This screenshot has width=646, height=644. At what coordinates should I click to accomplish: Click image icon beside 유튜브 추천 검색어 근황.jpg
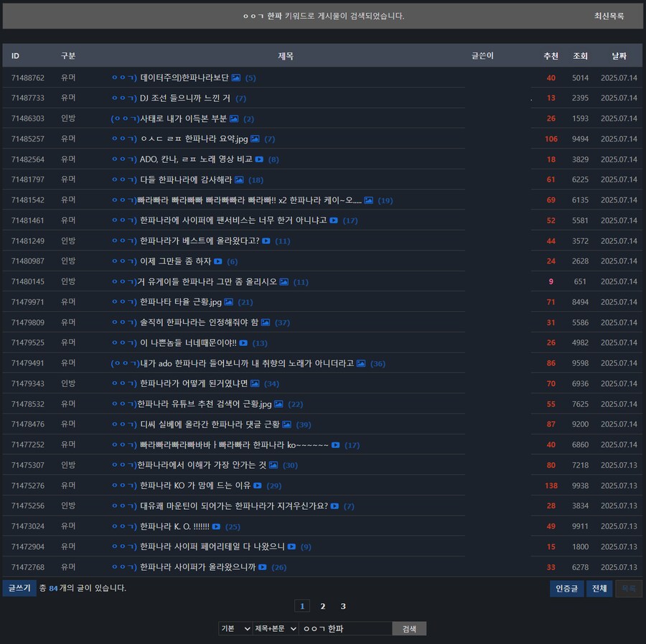click(x=278, y=404)
